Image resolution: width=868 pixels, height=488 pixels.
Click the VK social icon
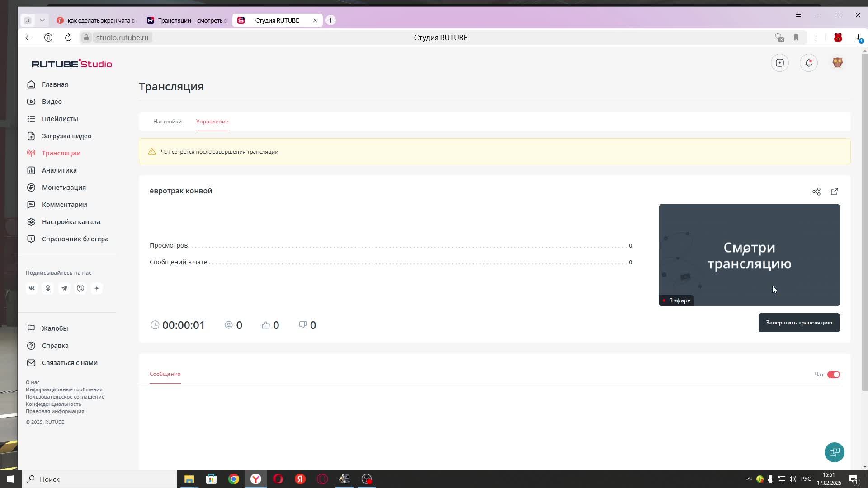(x=32, y=288)
